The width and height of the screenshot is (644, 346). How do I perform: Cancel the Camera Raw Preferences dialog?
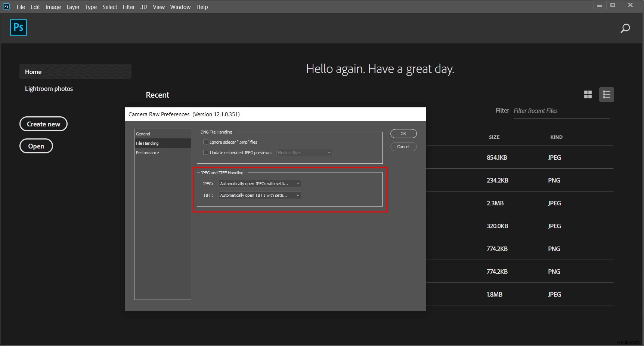(x=403, y=146)
